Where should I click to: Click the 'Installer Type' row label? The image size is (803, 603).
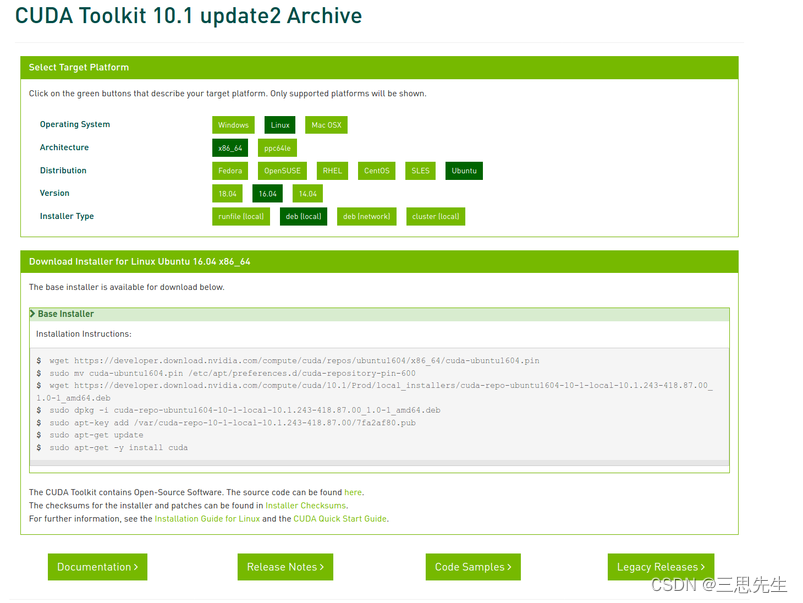pyautogui.click(x=67, y=216)
